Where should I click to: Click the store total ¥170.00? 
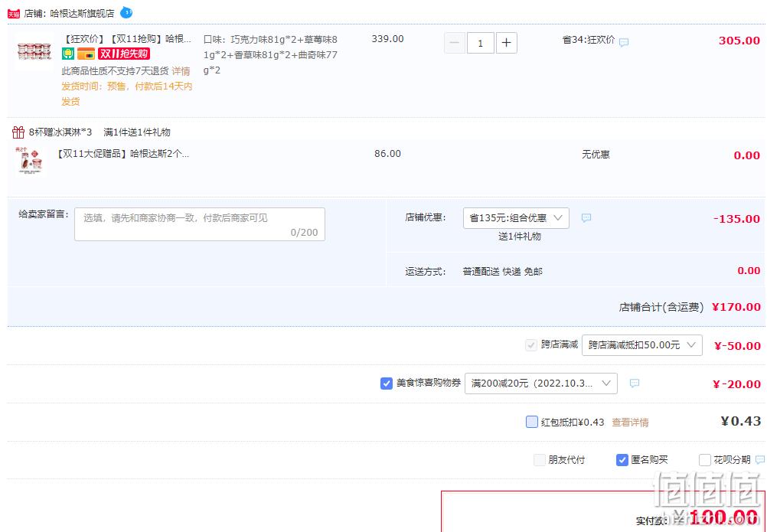pos(736,307)
